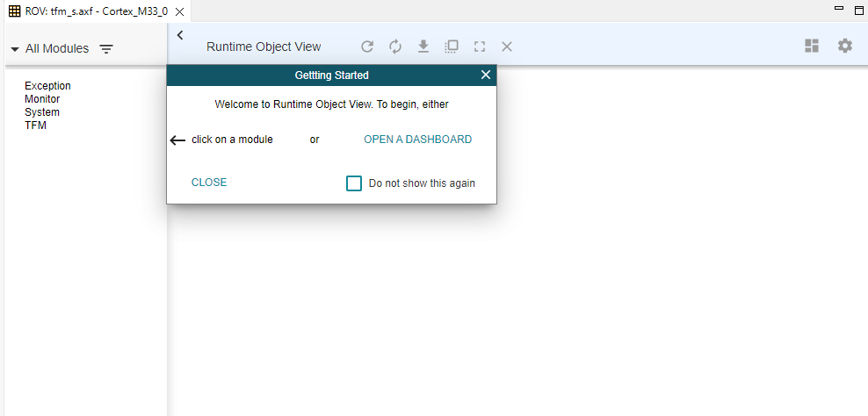Select the Exception module
This screenshot has height=416, width=868.
(x=47, y=86)
